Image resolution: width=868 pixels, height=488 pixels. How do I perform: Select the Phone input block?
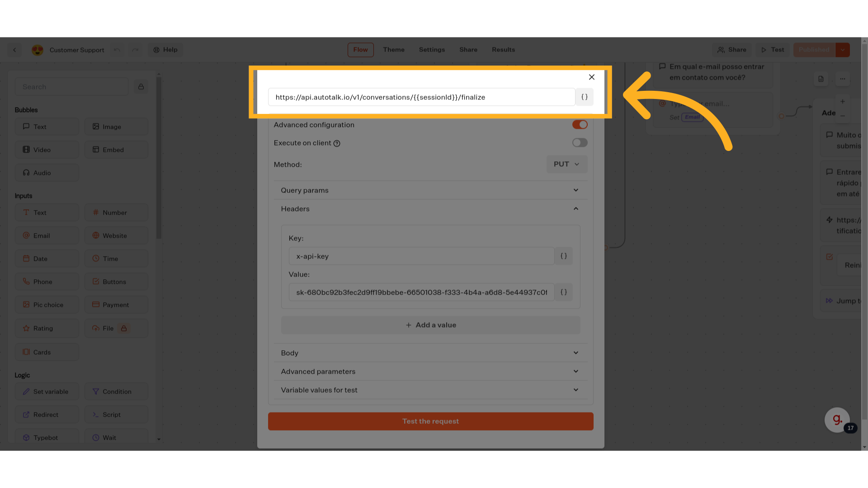click(47, 282)
